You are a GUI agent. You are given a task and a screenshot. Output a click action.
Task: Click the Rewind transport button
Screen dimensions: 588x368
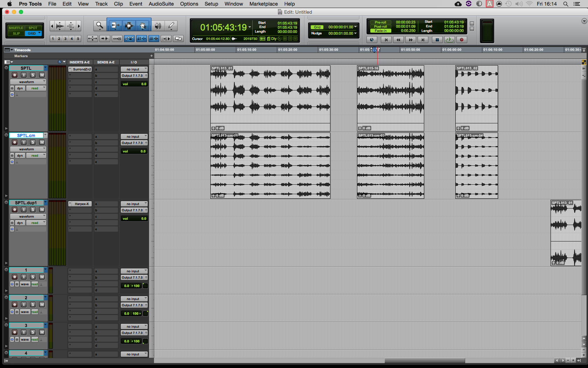point(398,40)
